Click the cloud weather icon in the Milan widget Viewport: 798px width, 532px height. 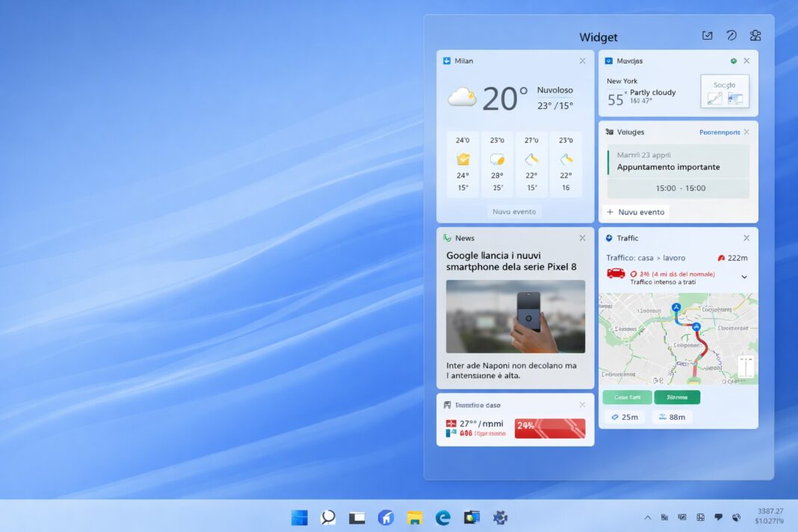point(461,96)
